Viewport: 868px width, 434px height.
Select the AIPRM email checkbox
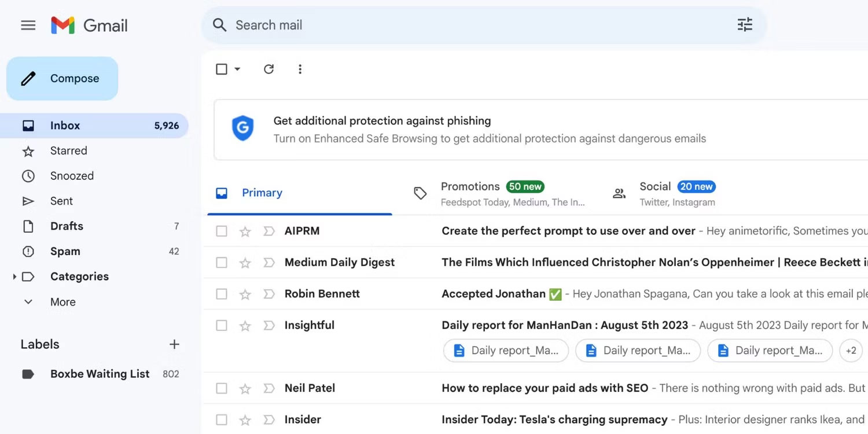(x=222, y=230)
